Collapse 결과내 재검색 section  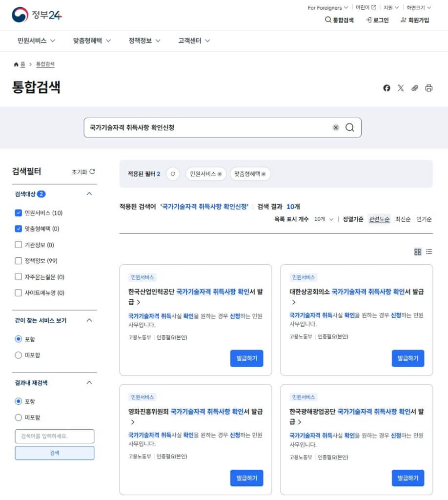[89, 383]
